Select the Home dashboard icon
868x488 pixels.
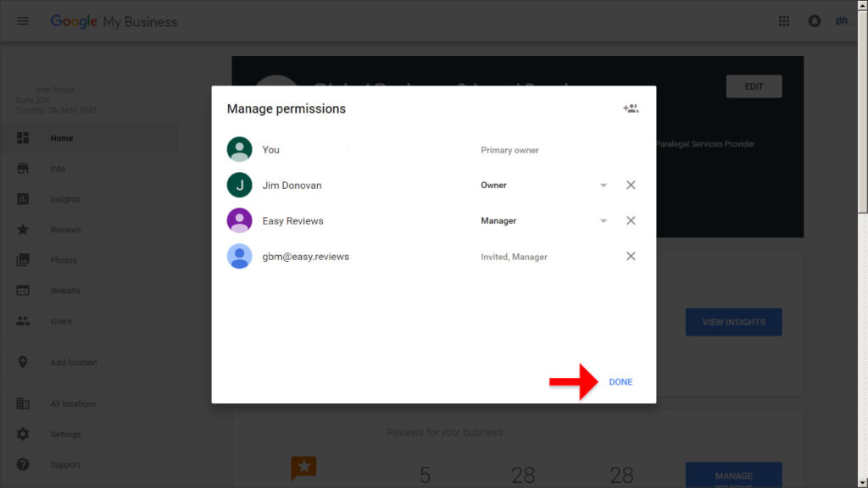point(23,138)
